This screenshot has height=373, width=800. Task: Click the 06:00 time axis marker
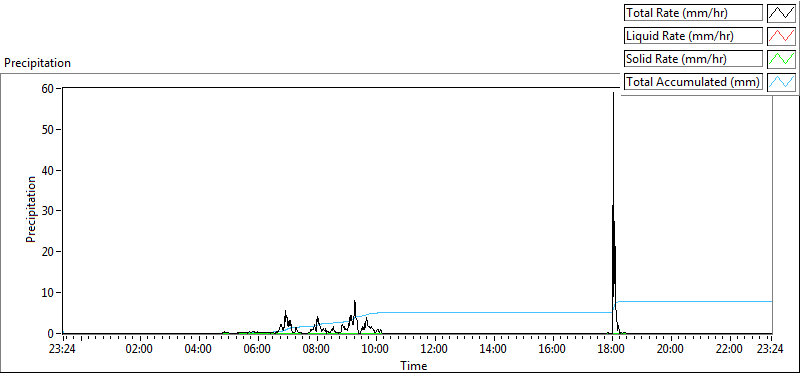(258, 350)
